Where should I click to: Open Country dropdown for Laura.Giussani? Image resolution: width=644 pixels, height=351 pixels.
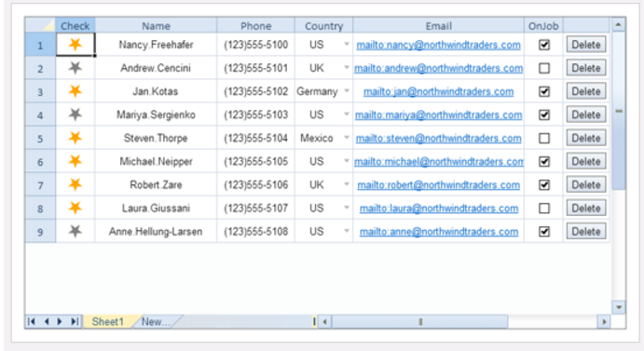347,208
